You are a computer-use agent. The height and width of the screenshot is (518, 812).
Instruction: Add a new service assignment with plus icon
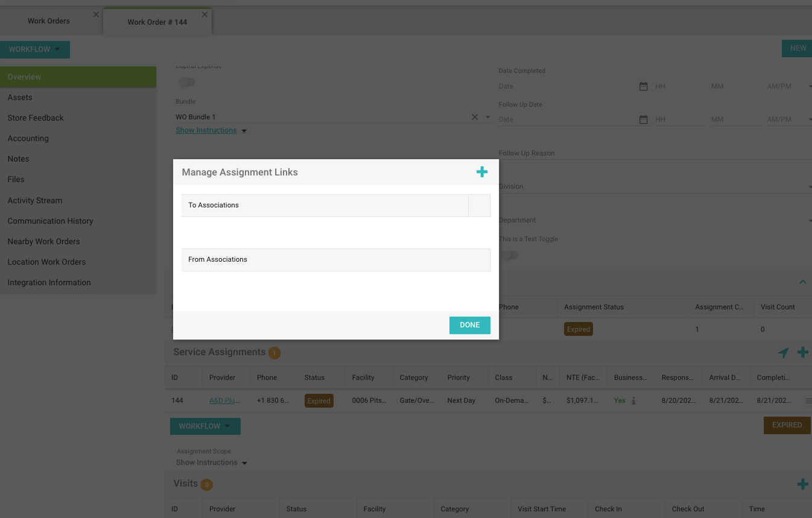[802, 352]
